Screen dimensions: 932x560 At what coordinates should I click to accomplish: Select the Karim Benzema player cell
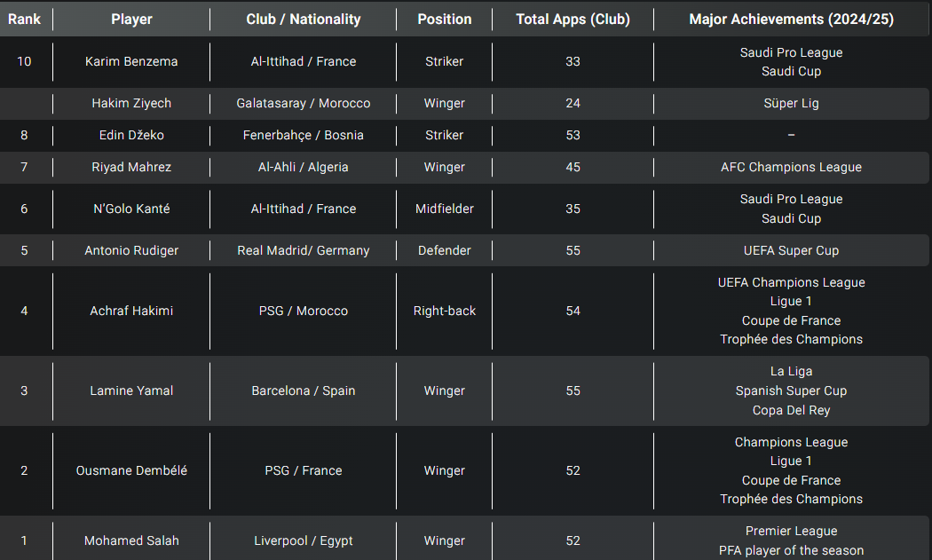(x=131, y=61)
